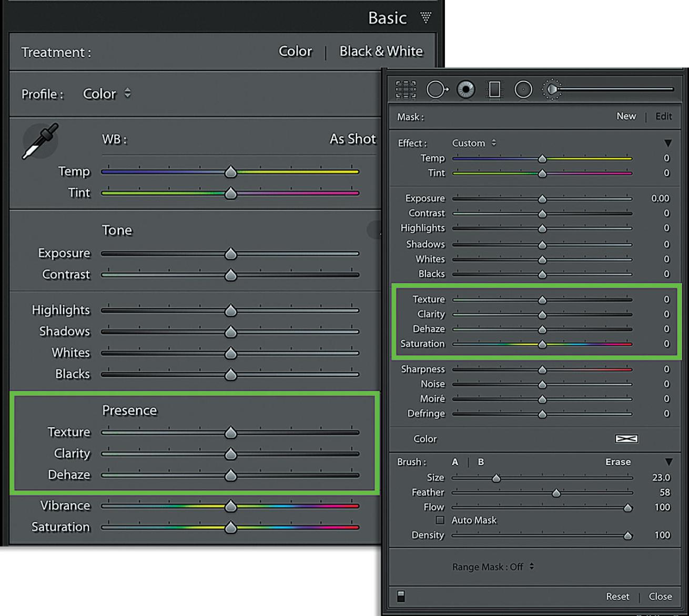Screen dimensions: 689x616
Task: Select the New mask option
Action: (x=626, y=116)
